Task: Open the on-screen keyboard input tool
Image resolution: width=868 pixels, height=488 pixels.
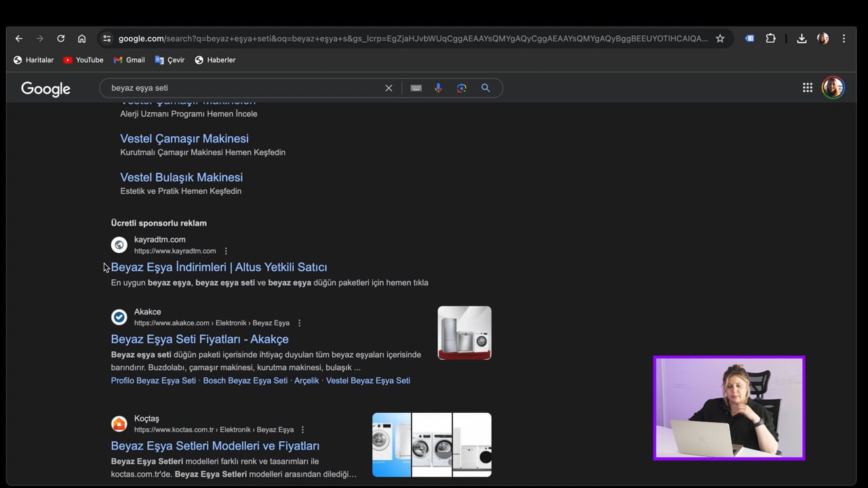Action: pos(416,88)
